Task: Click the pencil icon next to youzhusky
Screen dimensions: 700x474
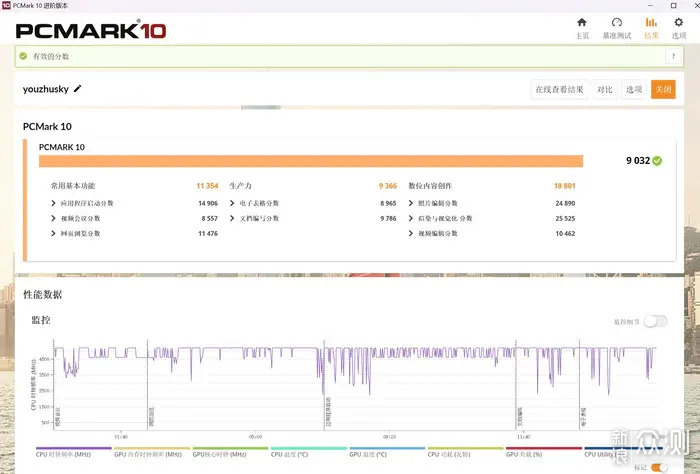Action: (78, 88)
